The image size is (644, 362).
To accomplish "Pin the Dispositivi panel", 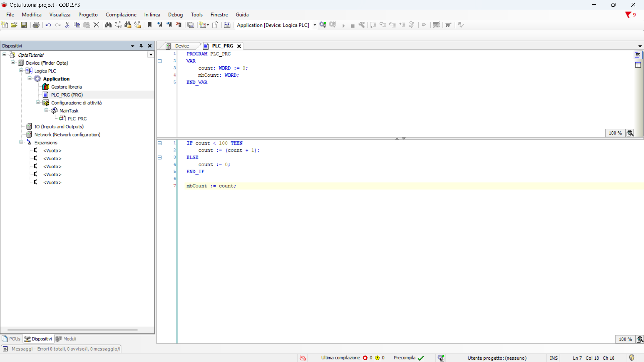I will tap(141, 46).
